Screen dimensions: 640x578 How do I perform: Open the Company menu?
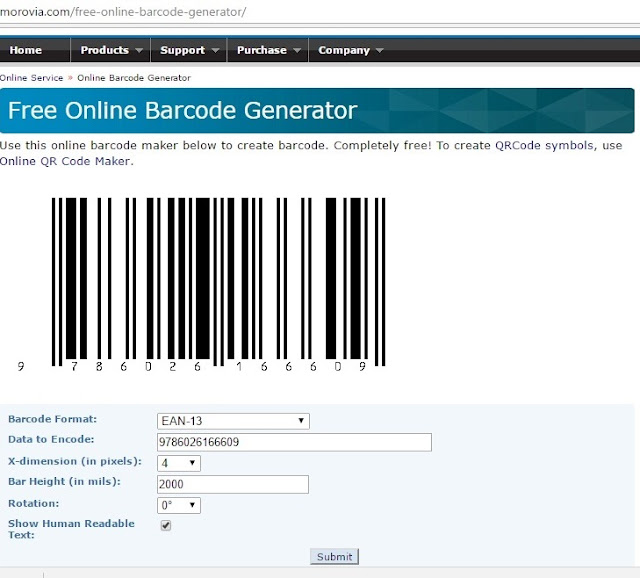(x=349, y=50)
